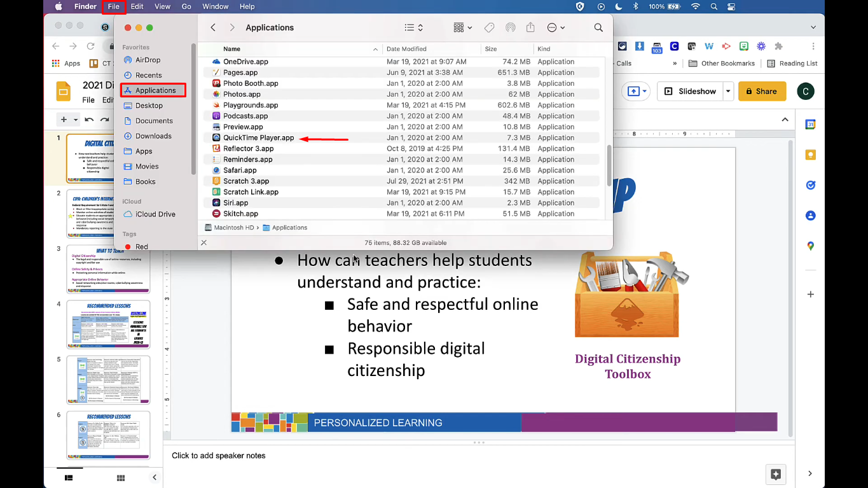
Task: Go back in the Finder window
Action: click(x=213, y=27)
